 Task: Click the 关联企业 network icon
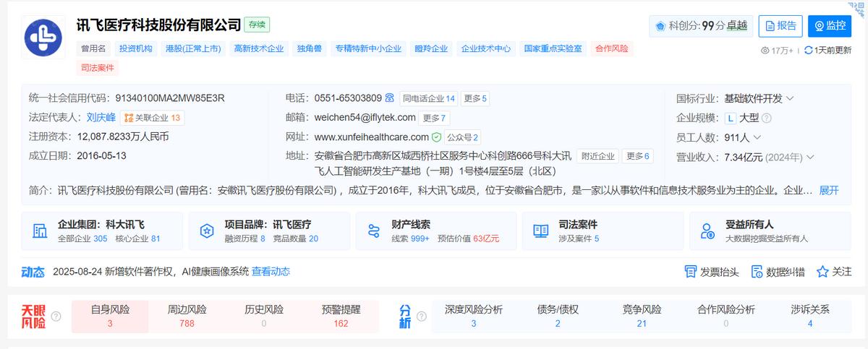click(x=129, y=118)
